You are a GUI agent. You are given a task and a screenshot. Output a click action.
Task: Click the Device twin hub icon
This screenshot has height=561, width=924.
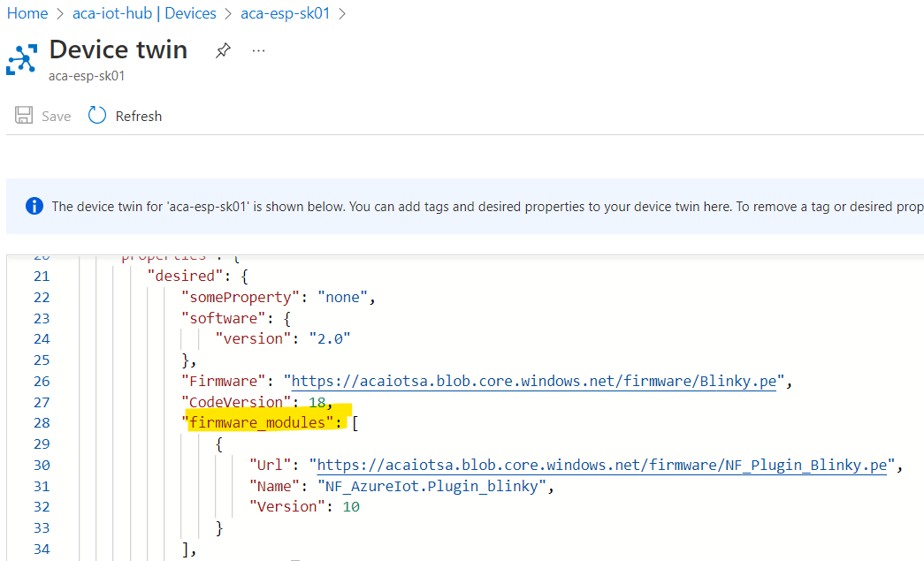[20, 57]
